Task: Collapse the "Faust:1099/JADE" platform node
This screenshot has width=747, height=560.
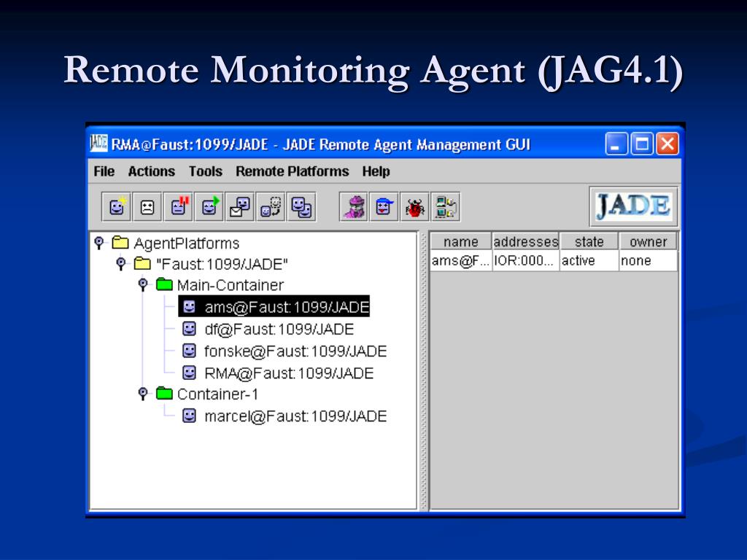Action: point(121,262)
